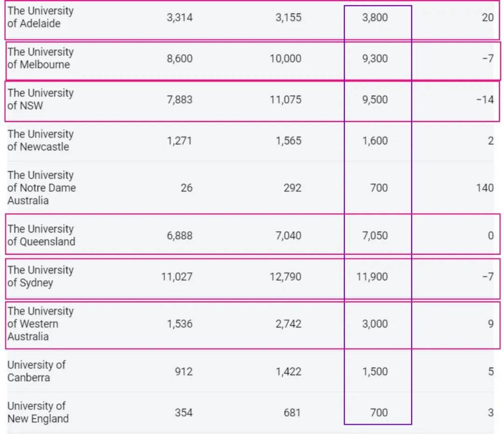Image resolution: width=504 pixels, height=434 pixels.
Task: Click the 8,600 figure in Melbourne row
Action: point(180,58)
